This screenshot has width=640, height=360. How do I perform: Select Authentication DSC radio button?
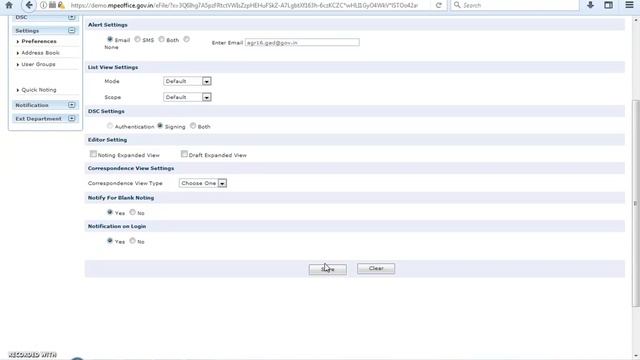(x=110, y=126)
